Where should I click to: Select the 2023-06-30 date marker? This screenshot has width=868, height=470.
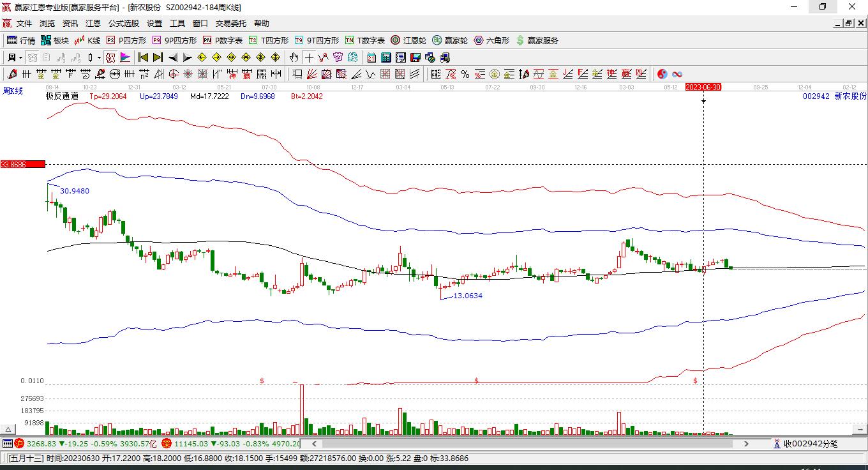tap(703, 87)
